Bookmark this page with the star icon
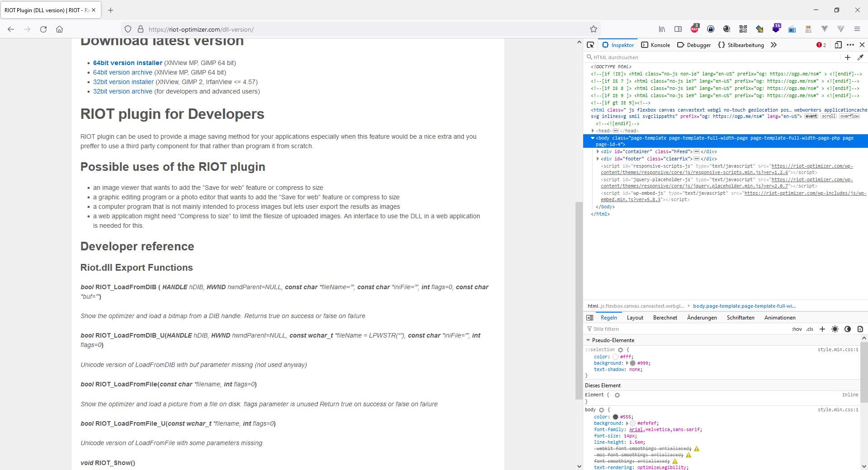Image resolution: width=868 pixels, height=470 pixels. coord(594,29)
